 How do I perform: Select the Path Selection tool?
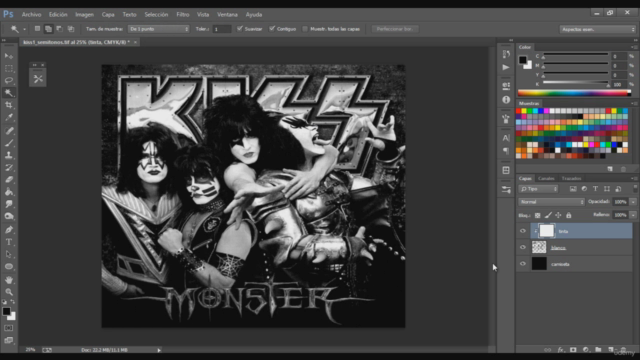(x=9, y=254)
